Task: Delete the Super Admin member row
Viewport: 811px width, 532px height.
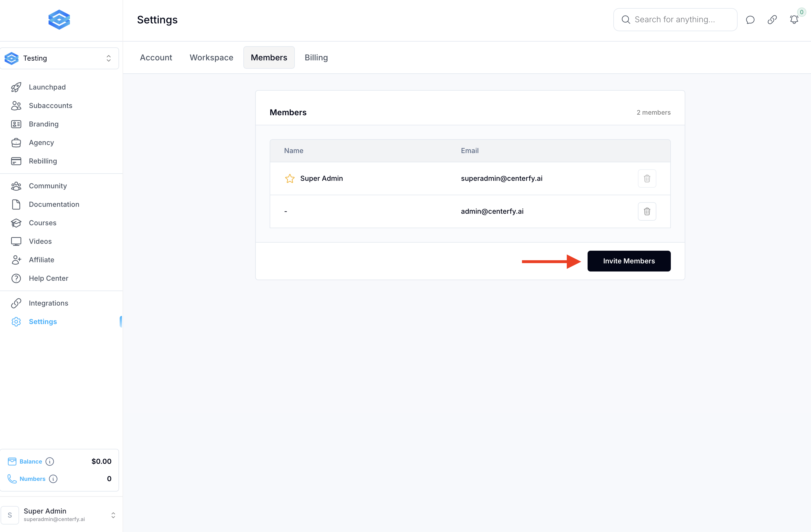Action: [x=647, y=178]
